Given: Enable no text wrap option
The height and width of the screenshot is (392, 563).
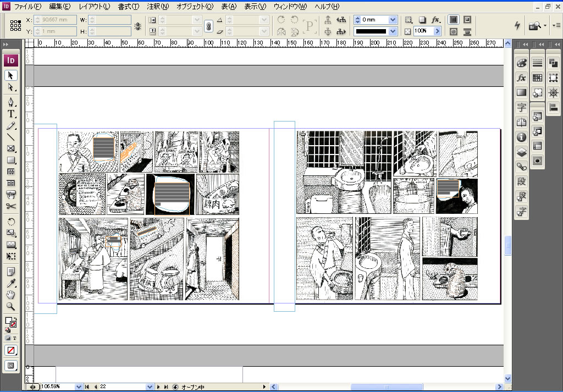Looking at the screenshot, I should (x=454, y=20).
